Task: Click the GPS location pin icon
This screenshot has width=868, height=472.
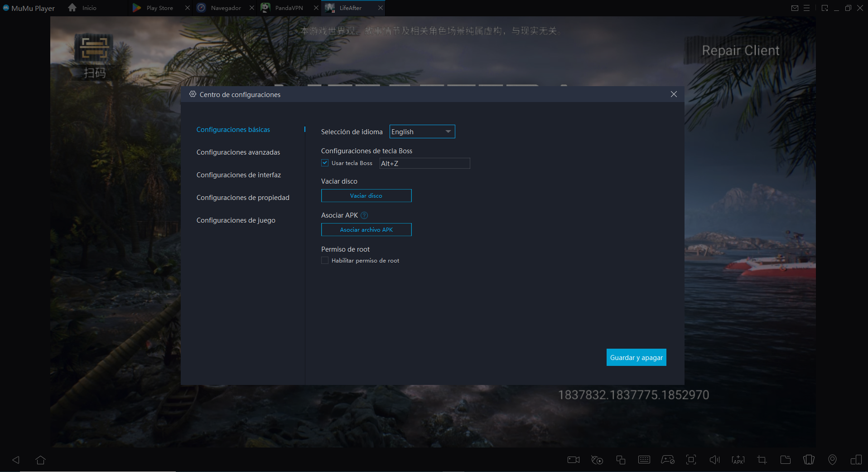Action: (832, 460)
